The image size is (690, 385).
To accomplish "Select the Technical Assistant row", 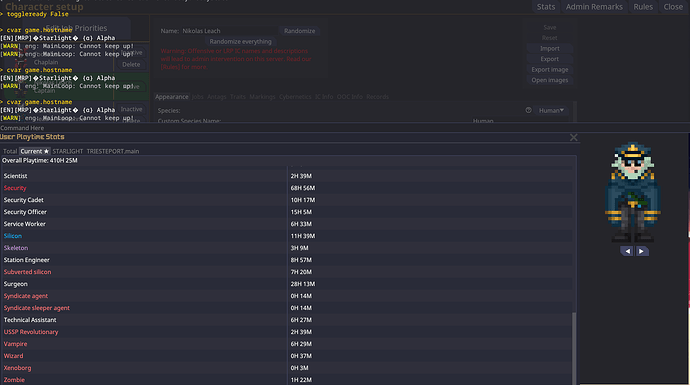I will coord(287,320).
